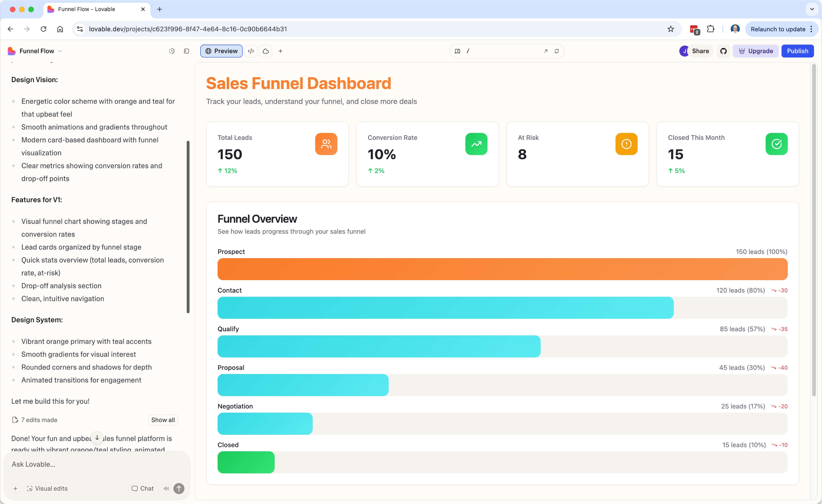Switch to the code view icon

251,51
